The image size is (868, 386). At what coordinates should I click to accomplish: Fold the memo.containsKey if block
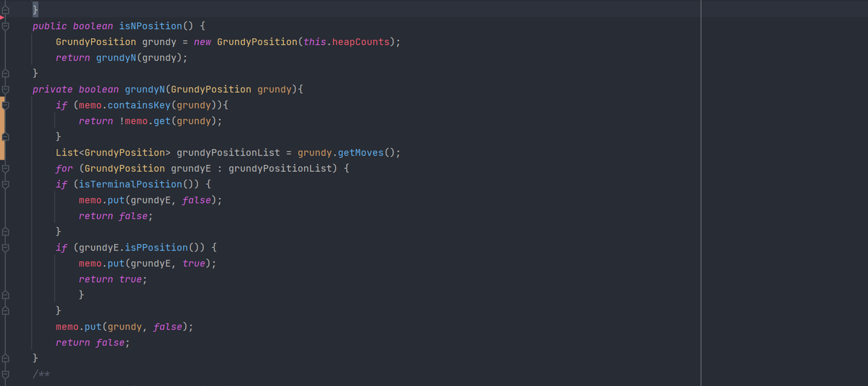(5, 106)
